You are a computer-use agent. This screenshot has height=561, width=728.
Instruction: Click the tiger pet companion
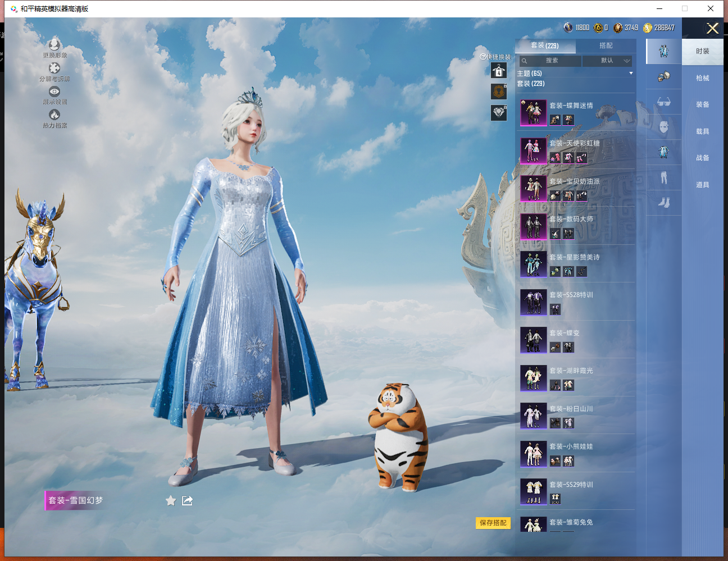(398, 437)
